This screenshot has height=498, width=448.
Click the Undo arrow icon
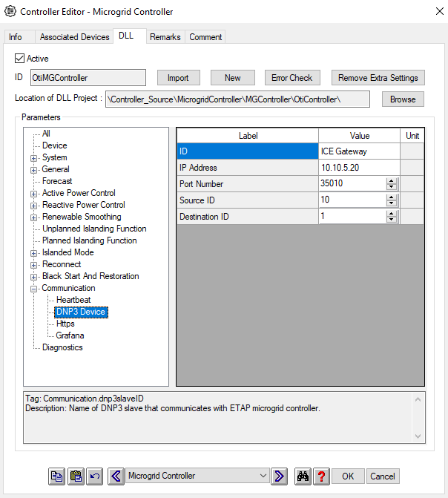(94, 476)
